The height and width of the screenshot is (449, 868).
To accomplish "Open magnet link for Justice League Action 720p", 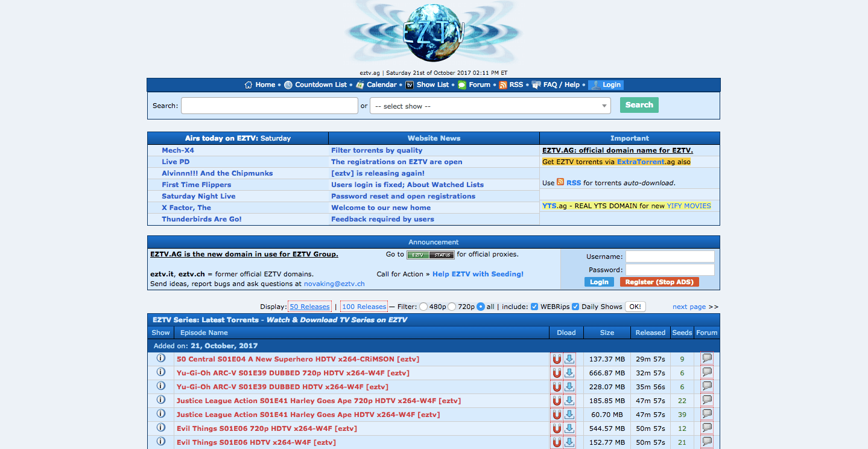I will pyautogui.click(x=557, y=401).
